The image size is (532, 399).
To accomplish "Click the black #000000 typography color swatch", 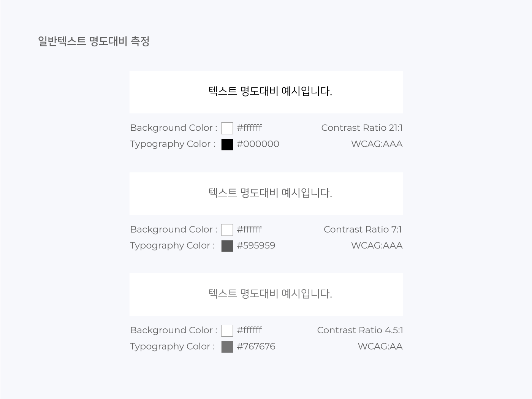I will (x=227, y=144).
